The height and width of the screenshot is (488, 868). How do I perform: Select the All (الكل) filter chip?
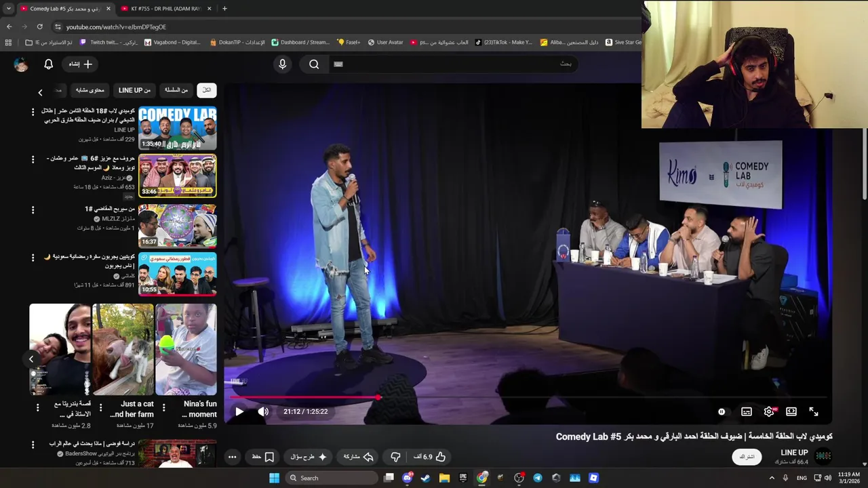pyautogui.click(x=207, y=90)
